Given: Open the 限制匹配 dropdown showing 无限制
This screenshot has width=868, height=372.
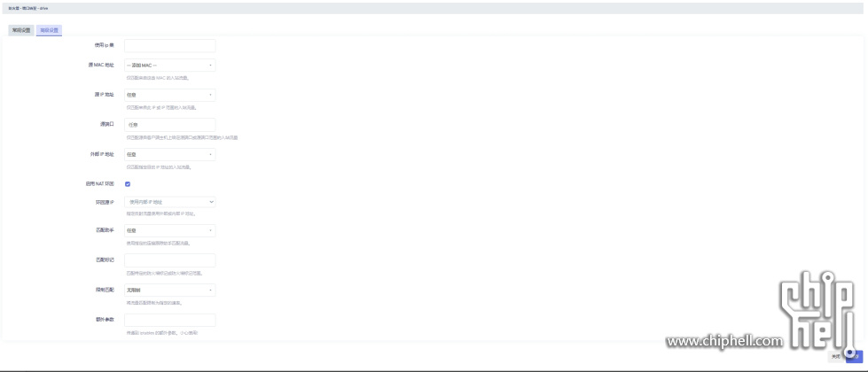Looking at the screenshot, I should pyautogui.click(x=170, y=291).
